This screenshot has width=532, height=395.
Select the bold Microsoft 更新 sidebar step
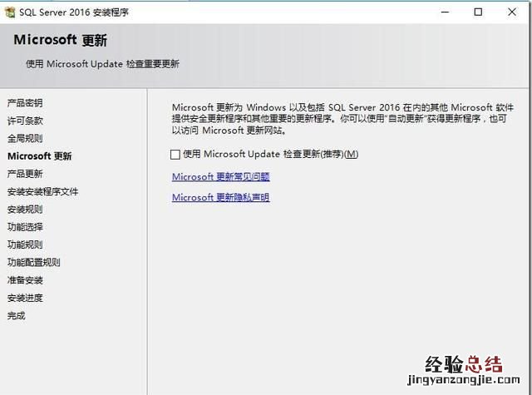(40, 156)
